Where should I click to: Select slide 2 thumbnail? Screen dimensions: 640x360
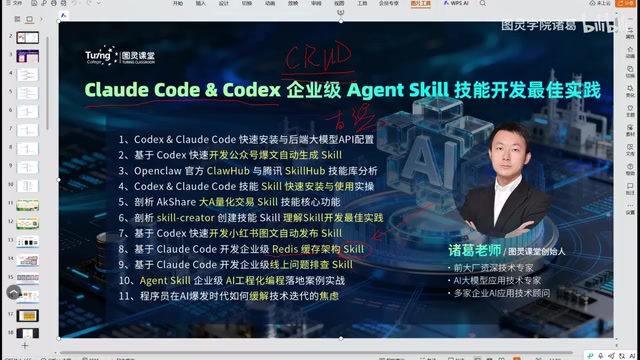point(28,37)
